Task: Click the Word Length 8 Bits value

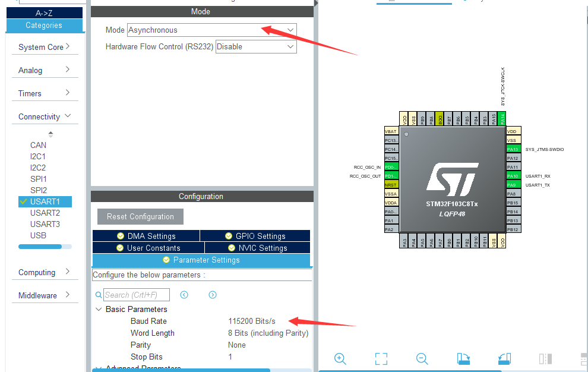Action: 268,333
